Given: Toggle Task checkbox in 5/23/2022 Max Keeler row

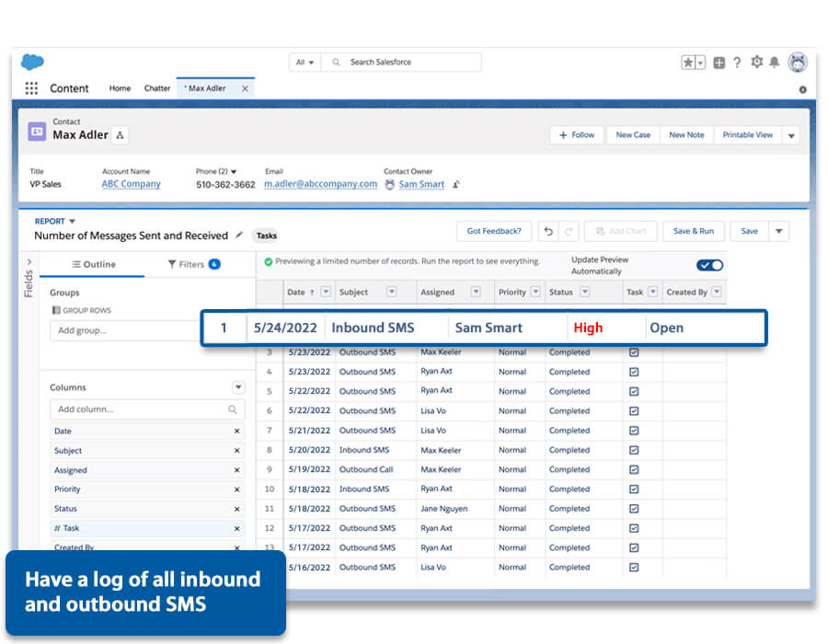Looking at the screenshot, I should [x=634, y=352].
